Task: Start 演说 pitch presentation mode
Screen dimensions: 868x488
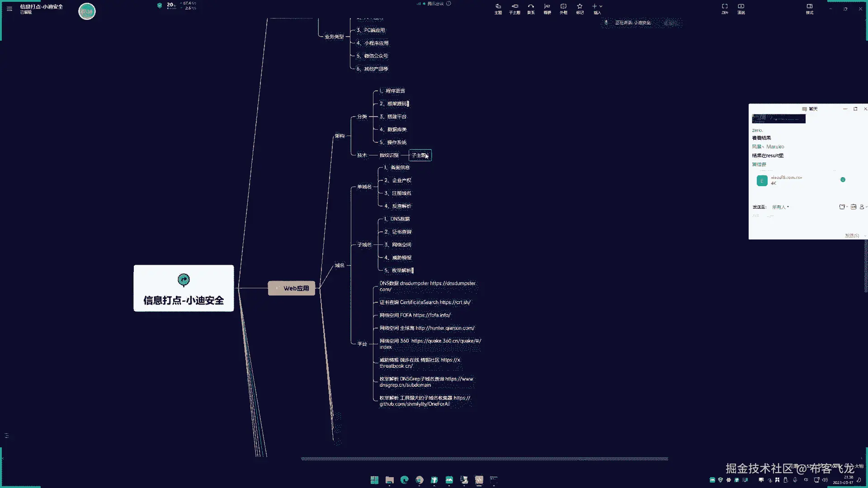Action: (x=741, y=9)
